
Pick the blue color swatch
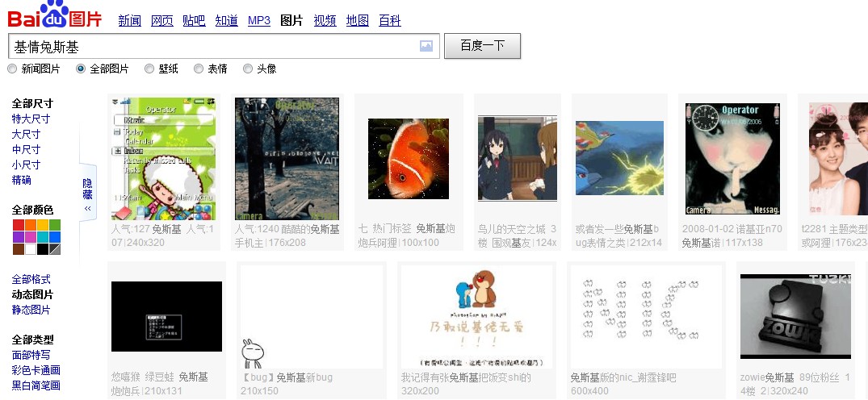point(55,237)
